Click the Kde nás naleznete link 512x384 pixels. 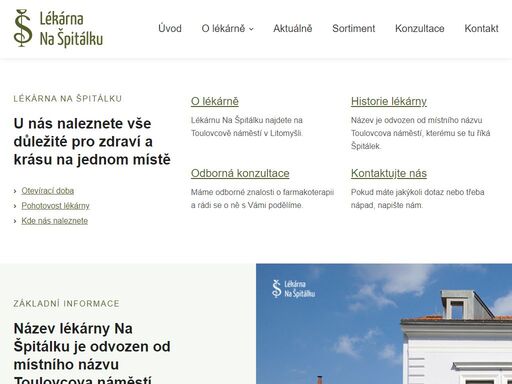[x=55, y=221]
